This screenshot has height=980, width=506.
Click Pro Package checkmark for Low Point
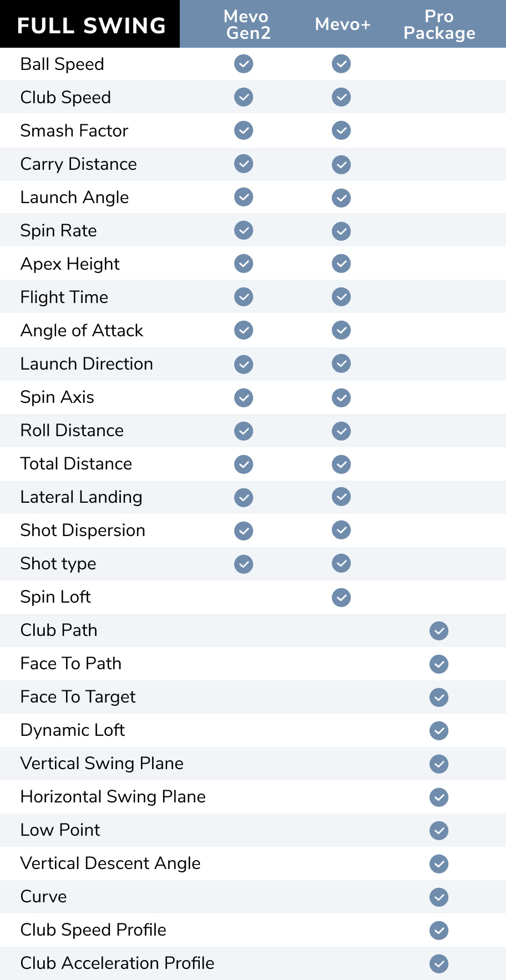click(439, 831)
